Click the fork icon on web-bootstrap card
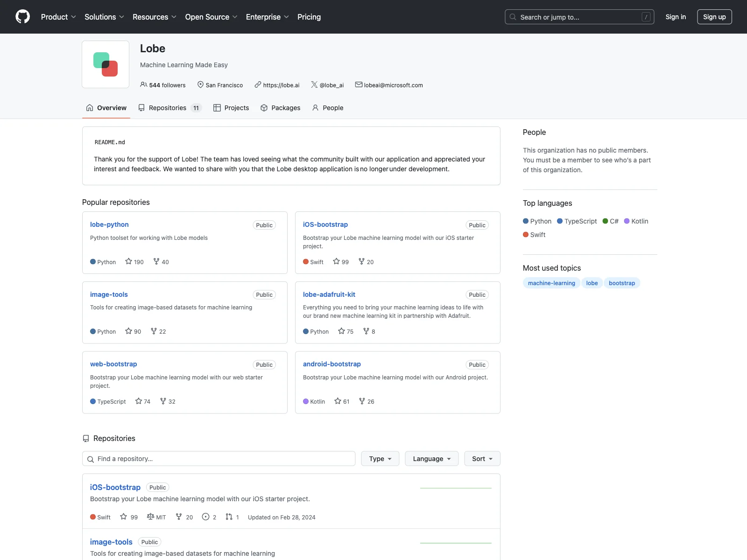 click(x=163, y=401)
